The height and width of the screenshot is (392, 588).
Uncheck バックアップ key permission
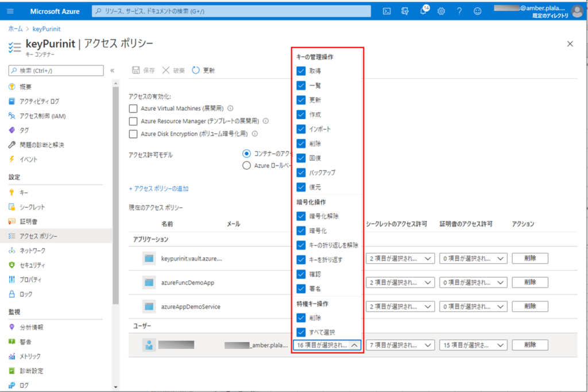point(301,172)
